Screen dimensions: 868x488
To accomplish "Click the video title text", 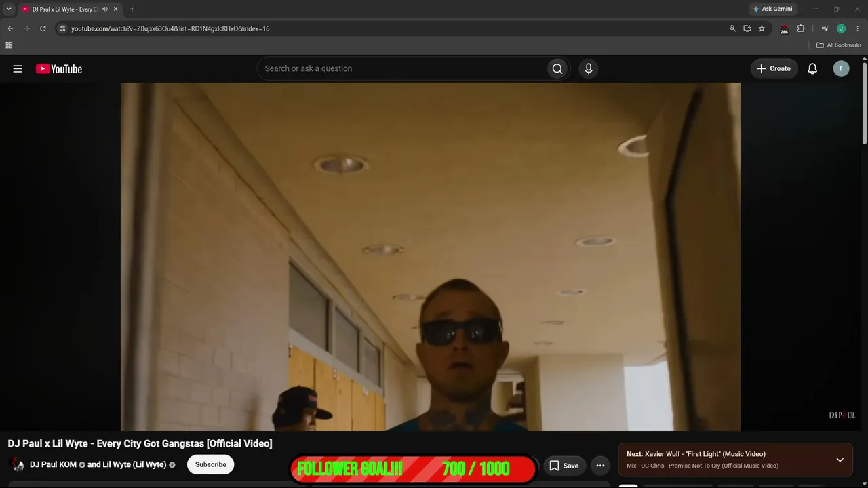I will click(140, 443).
